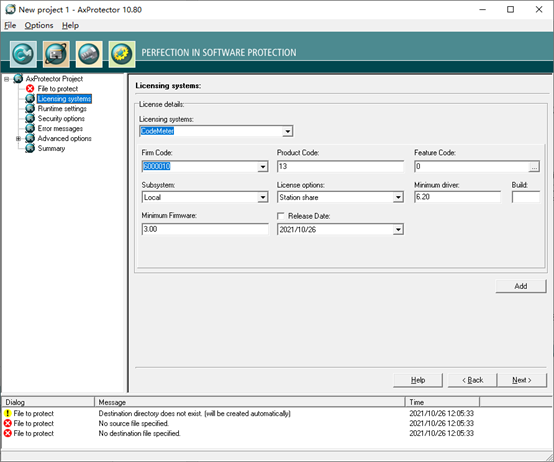
Task: Click the Next button
Action: (x=521, y=380)
